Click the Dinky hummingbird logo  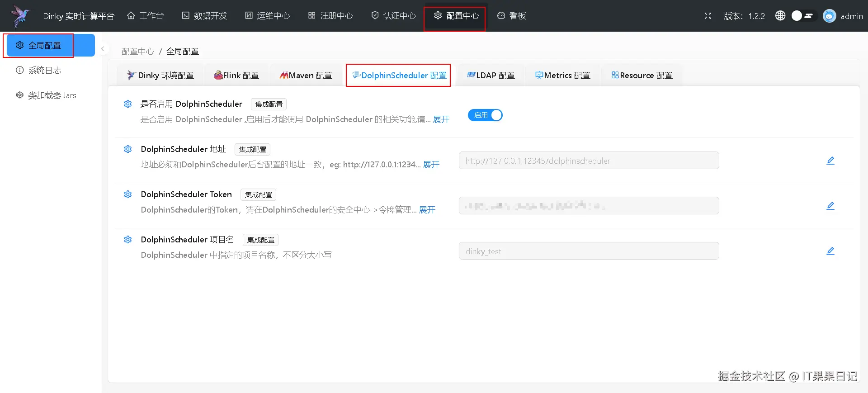pos(20,16)
